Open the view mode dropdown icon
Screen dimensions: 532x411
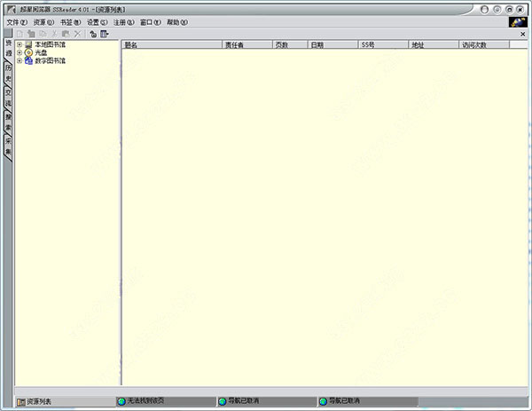tap(105, 34)
